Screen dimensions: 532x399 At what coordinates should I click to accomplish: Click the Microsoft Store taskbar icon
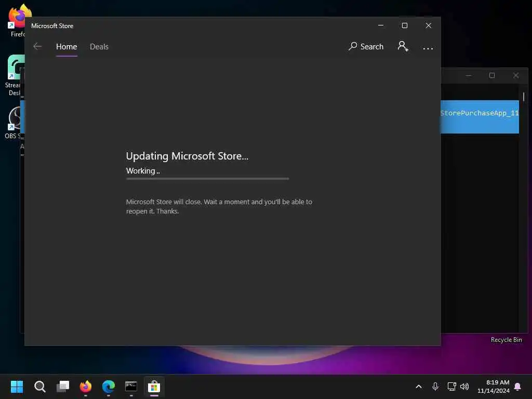pos(154,387)
